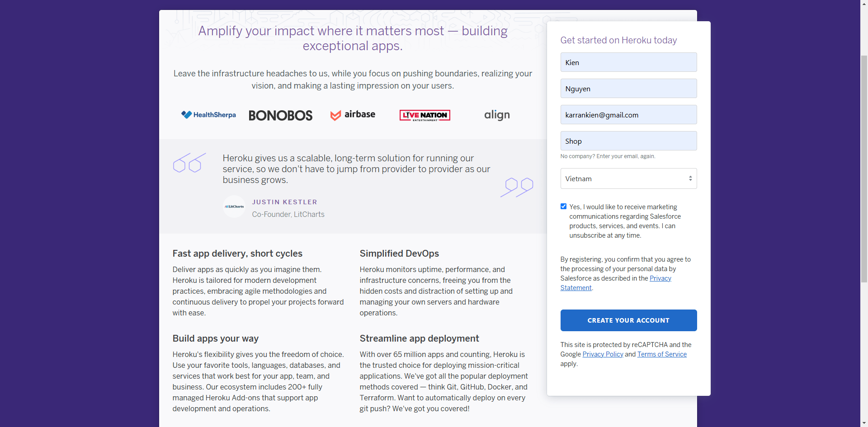Open the Vietnam country dropdown
Screen dimensions: 868x427
click(x=628, y=178)
